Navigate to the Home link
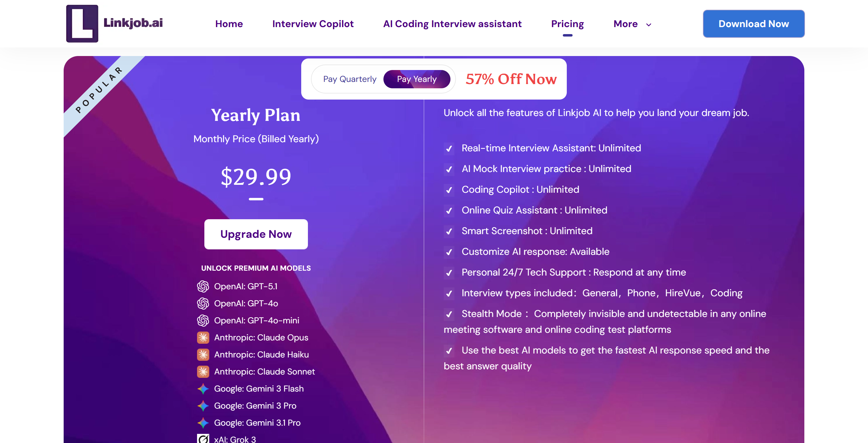The width and height of the screenshot is (868, 443). click(x=229, y=24)
